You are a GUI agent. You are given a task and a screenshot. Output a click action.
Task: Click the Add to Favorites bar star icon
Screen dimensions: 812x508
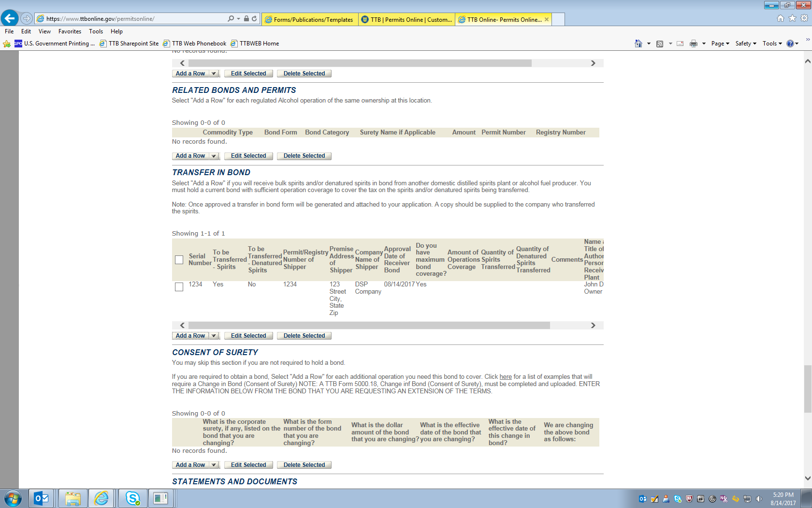click(x=7, y=44)
